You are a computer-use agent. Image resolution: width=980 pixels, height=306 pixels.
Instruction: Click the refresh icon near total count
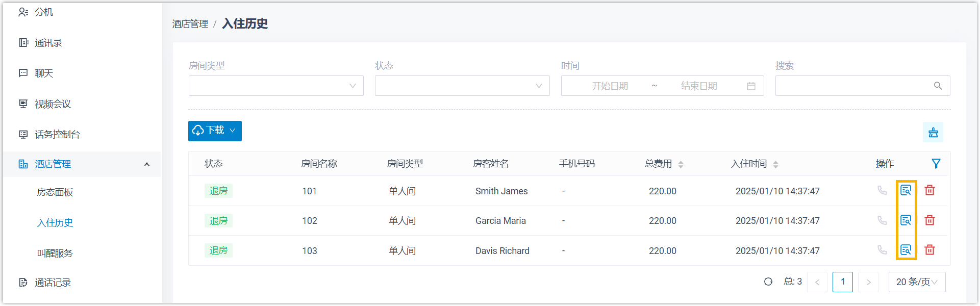(x=768, y=282)
